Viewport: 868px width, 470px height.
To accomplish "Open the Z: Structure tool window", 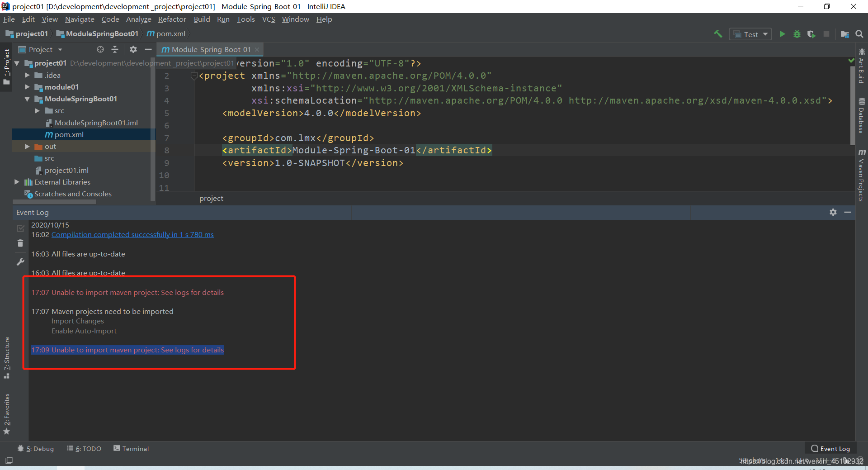I will pyautogui.click(x=6, y=358).
